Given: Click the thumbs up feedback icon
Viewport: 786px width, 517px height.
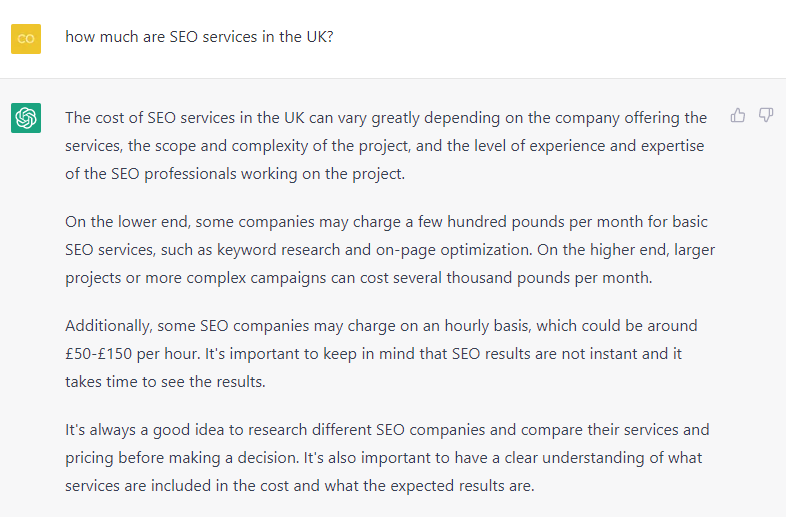Looking at the screenshot, I should tap(738, 116).
